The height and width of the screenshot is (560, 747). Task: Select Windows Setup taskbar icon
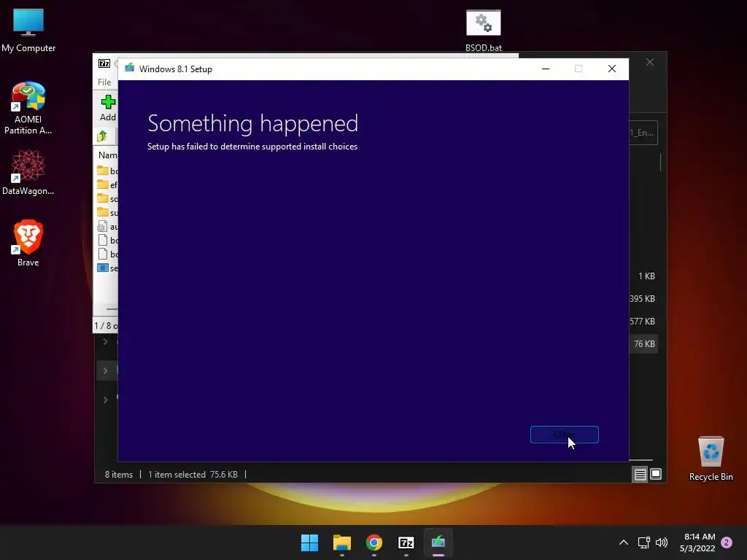point(438,542)
